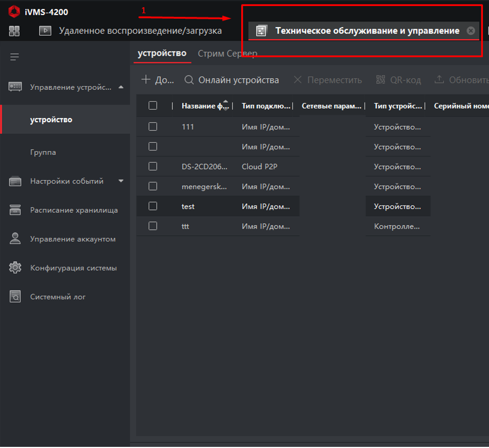Image resolution: width=489 pixels, height=448 pixels.
Task: Collapse the sidebar with the hamburger icon
Action: click(14, 57)
